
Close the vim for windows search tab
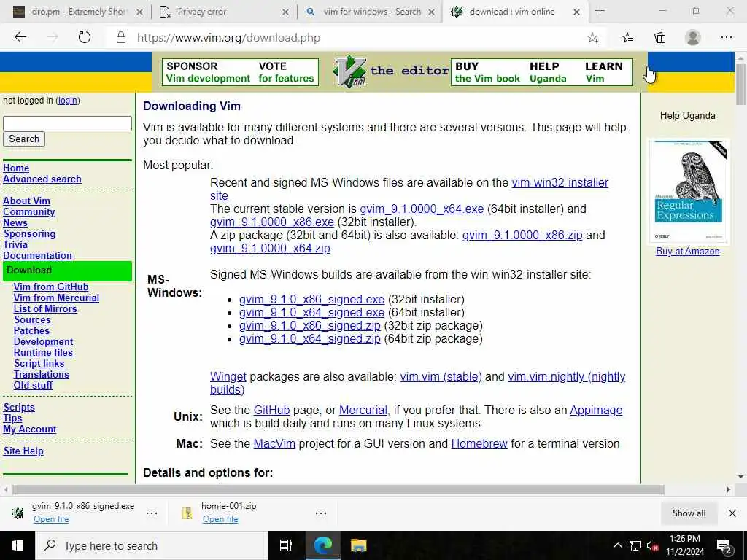(x=432, y=12)
